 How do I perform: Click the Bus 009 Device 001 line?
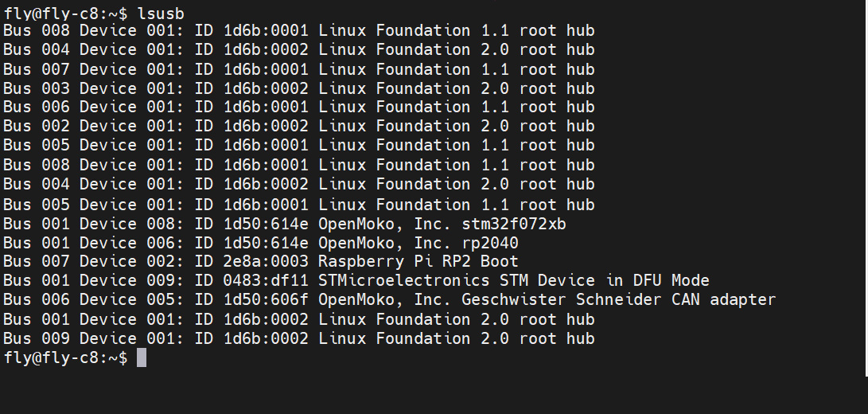point(298,338)
